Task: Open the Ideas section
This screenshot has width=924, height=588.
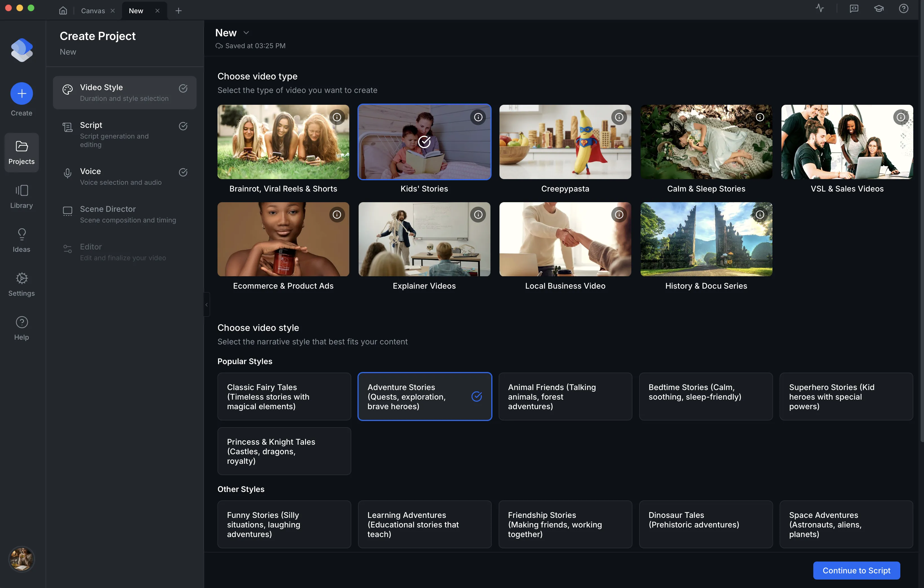Action: click(x=21, y=240)
